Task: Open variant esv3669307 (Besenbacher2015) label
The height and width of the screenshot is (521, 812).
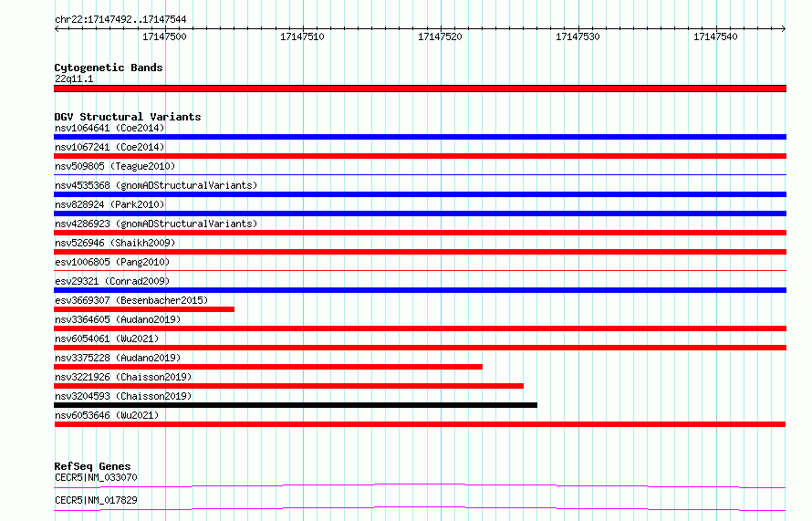Action: click(x=131, y=300)
